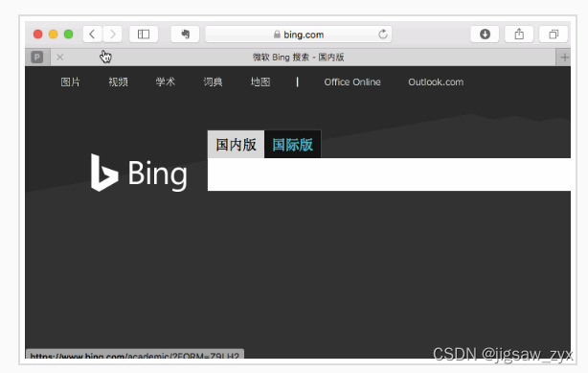Open the 视频 videos link
The height and width of the screenshot is (373, 588).
click(x=118, y=82)
